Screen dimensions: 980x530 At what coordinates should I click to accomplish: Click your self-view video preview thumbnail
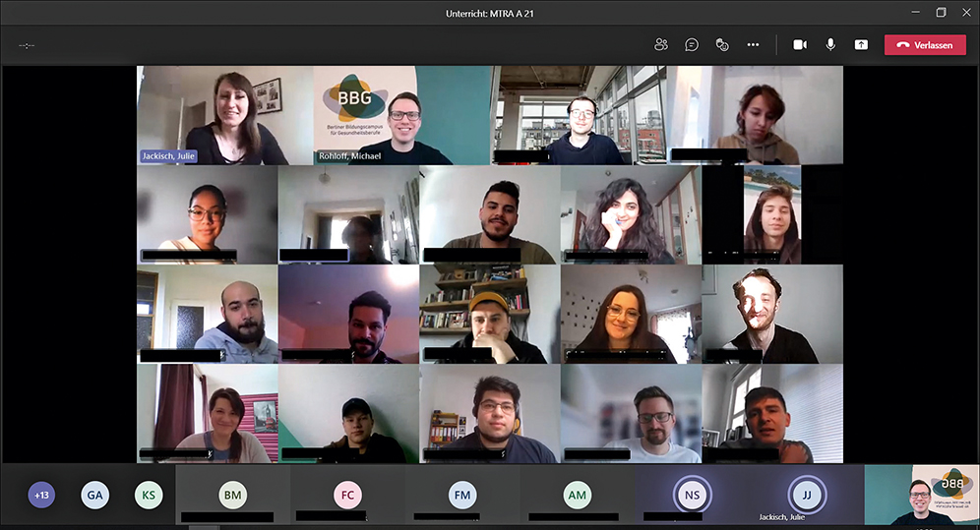(x=921, y=495)
